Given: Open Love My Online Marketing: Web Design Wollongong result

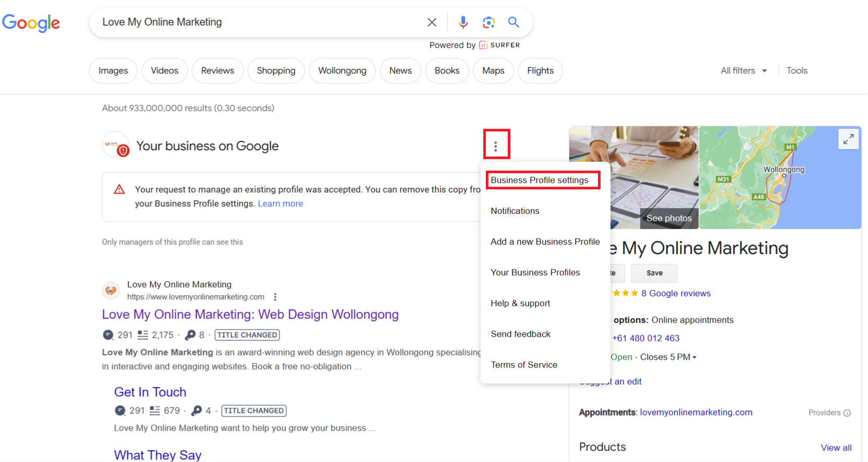Looking at the screenshot, I should tap(250, 314).
